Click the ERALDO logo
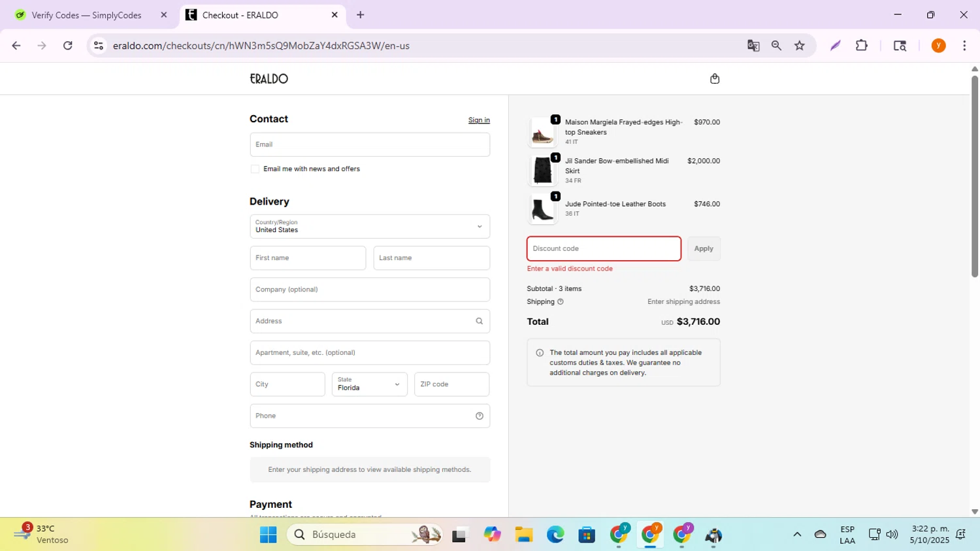The height and width of the screenshot is (551, 980). 269,78
